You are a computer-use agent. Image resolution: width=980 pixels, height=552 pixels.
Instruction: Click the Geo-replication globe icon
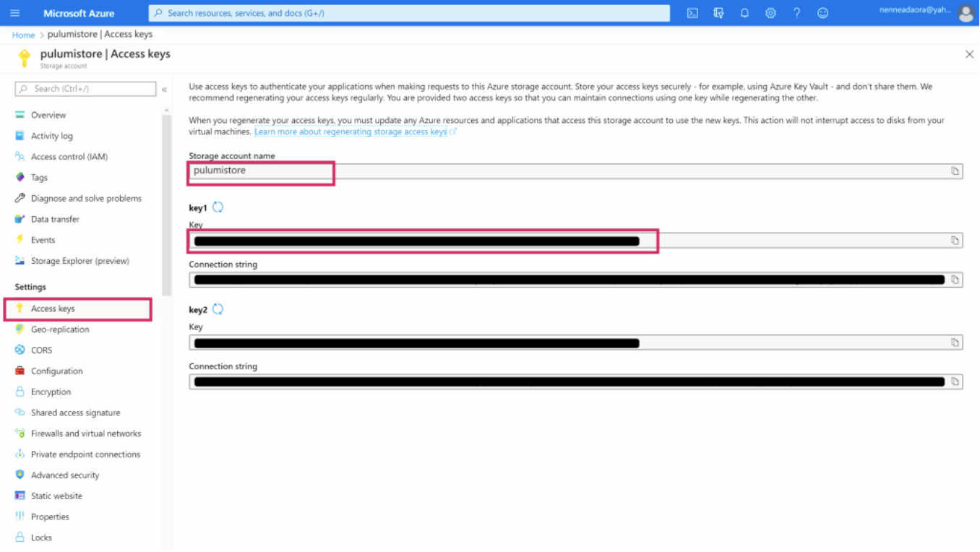coord(20,329)
